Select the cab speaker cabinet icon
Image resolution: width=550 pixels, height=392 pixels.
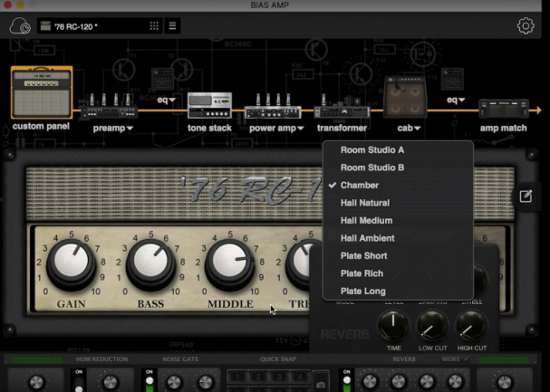pyautogui.click(x=406, y=96)
